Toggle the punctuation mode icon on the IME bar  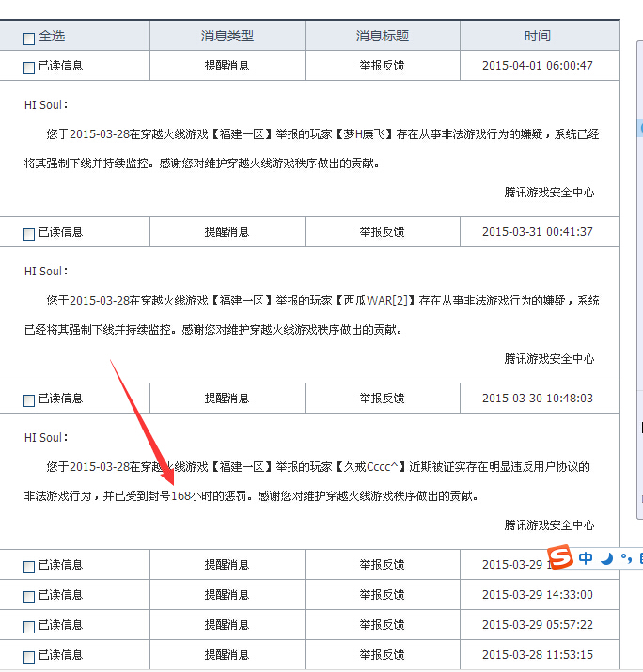tap(626, 558)
